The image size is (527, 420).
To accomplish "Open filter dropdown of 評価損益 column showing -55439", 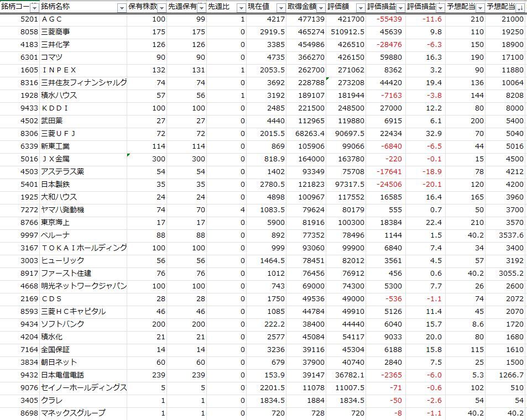I will click(400, 8).
